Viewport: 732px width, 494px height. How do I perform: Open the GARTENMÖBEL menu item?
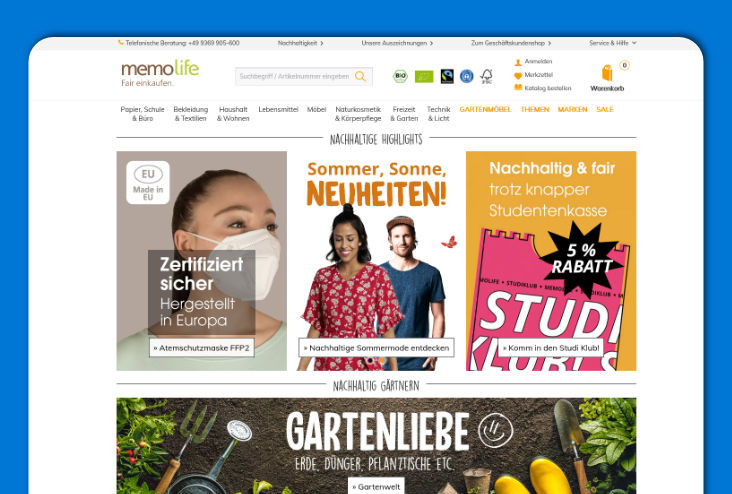pos(485,109)
